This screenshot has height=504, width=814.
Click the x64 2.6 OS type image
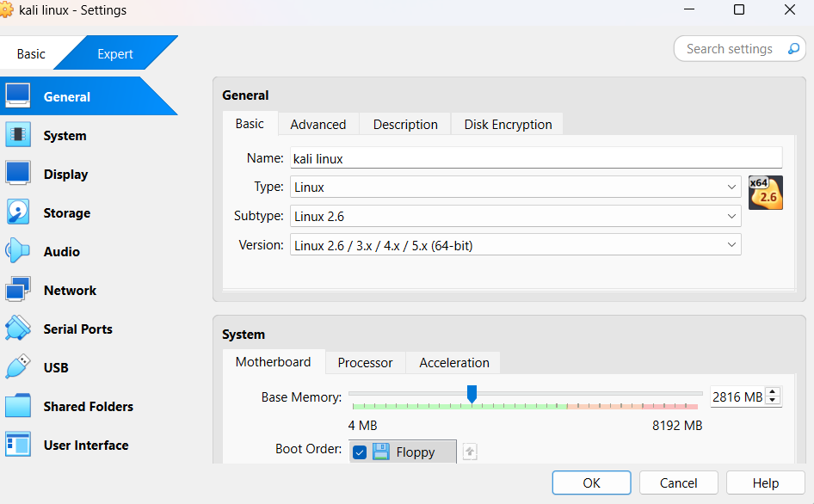click(x=765, y=193)
